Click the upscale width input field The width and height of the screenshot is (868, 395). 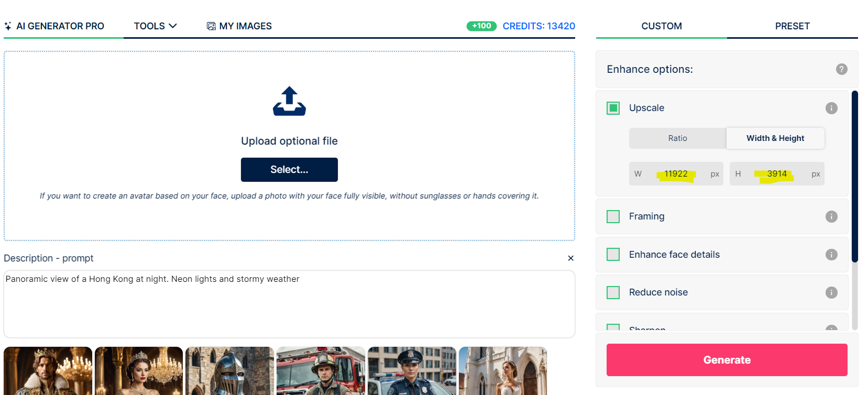coord(676,174)
